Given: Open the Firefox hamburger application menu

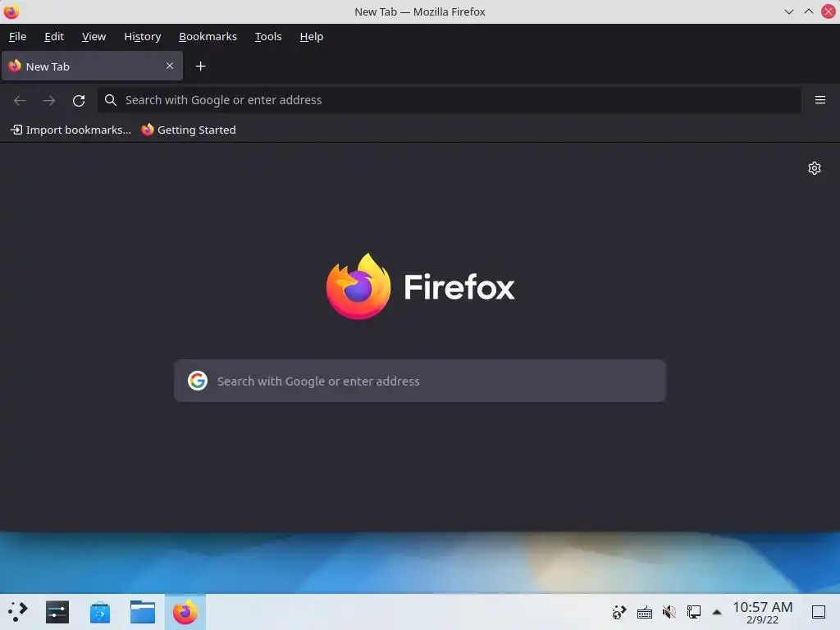Looking at the screenshot, I should pos(819,99).
